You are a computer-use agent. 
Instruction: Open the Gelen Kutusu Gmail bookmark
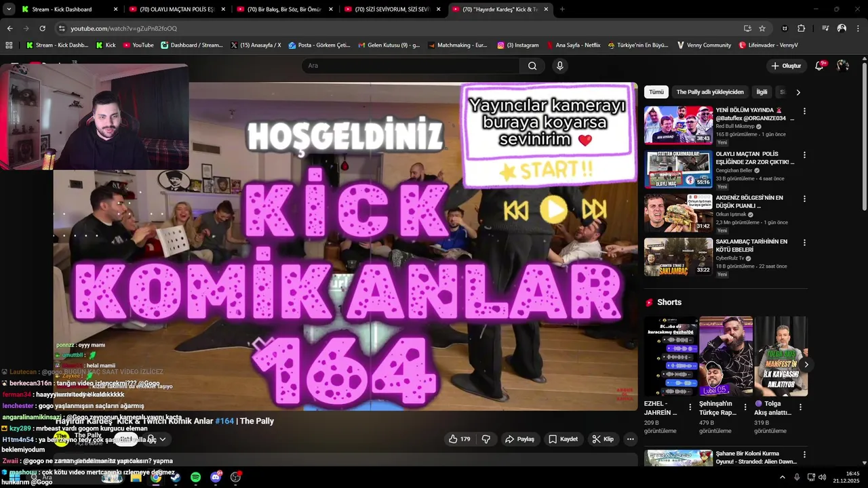pyautogui.click(x=389, y=45)
